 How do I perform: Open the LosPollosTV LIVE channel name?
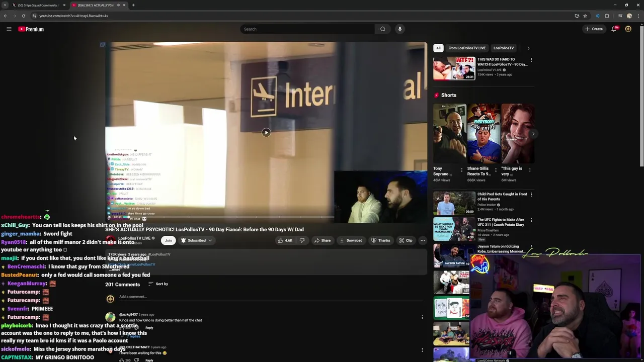[134, 238]
